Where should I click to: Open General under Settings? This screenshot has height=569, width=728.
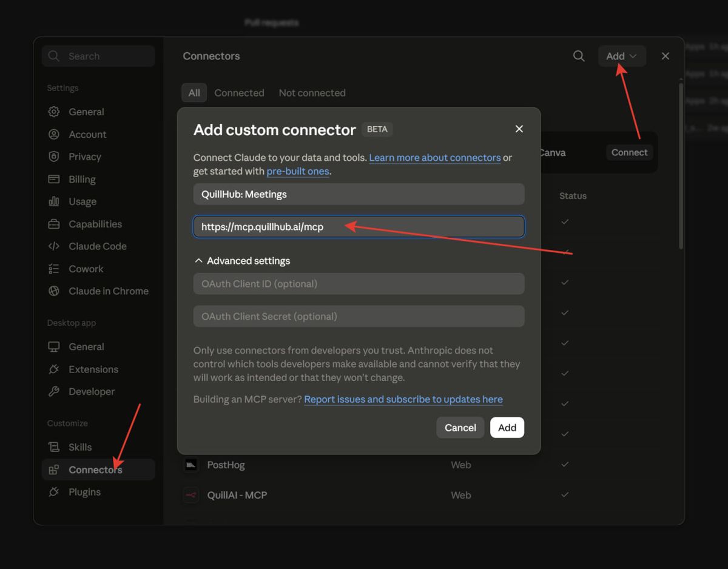point(98,112)
